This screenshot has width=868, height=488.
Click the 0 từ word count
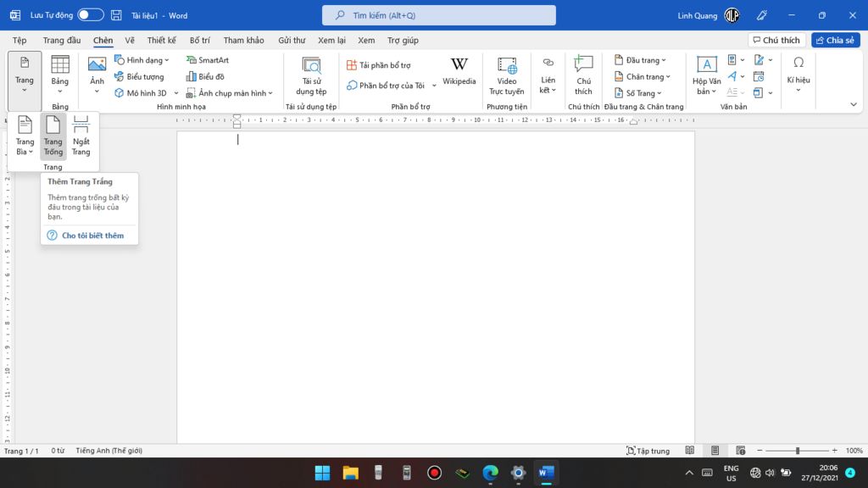pyautogui.click(x=58, y=451)
